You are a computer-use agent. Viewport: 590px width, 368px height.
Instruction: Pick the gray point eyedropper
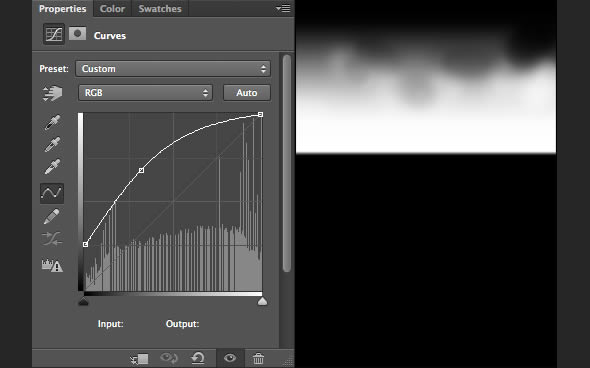pyautogui.click(x=52, y=144)
